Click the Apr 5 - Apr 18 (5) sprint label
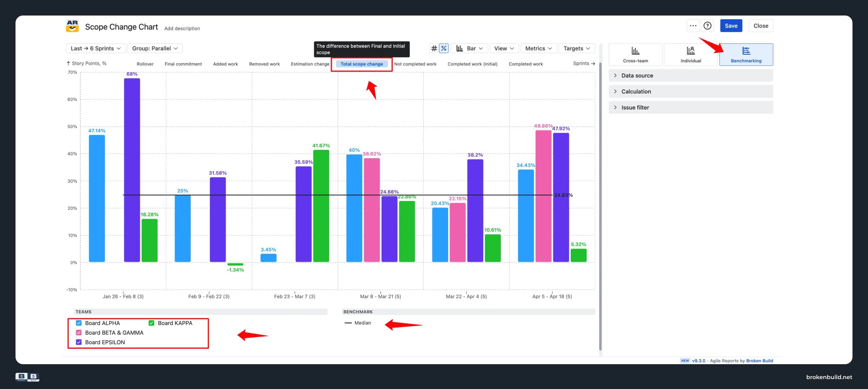 coord(552,296)
